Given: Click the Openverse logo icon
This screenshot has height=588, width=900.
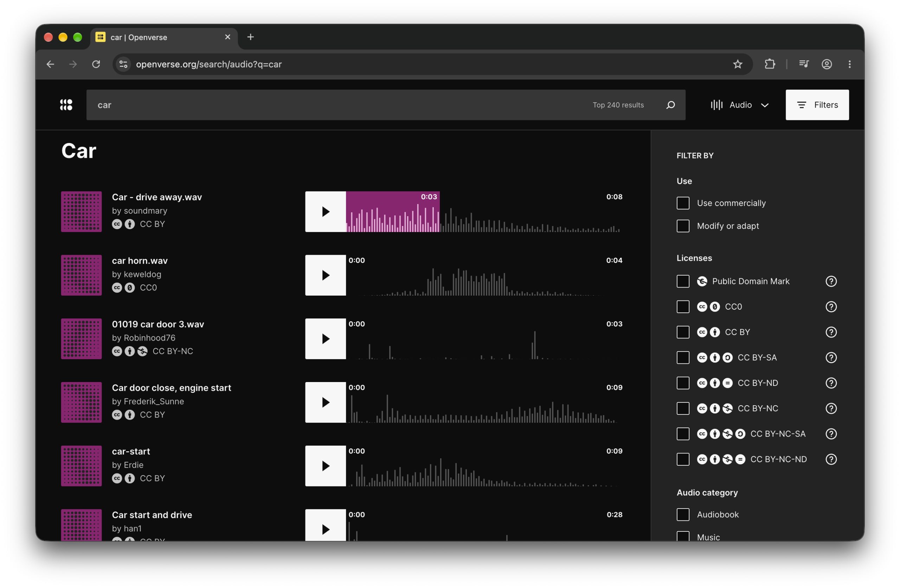Looking at the screenshot, I should pyautogui.click(x=66, y=105).
